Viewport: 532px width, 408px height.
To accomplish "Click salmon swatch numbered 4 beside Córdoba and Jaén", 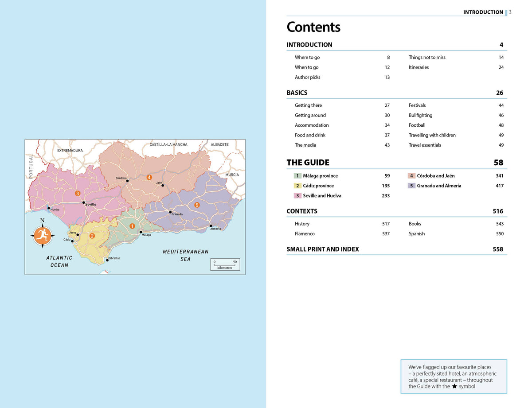I will (x=411, y=176).
